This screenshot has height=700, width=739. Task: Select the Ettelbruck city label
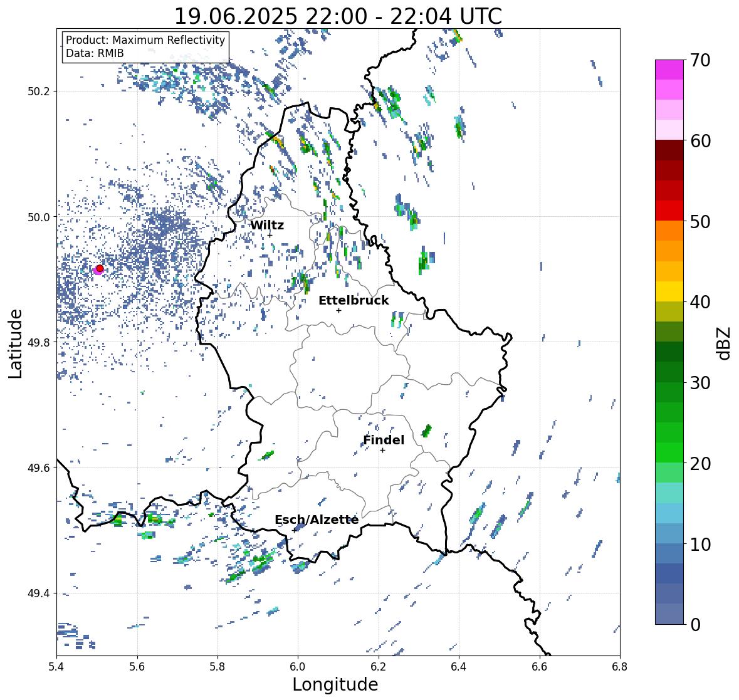[x=354, y=300]
